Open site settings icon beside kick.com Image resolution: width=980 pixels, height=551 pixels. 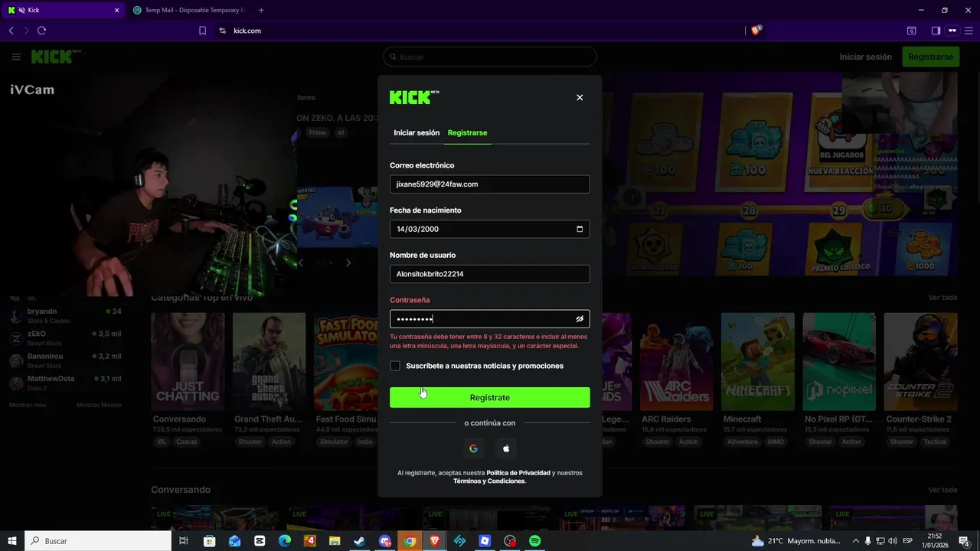click(222, 31)
